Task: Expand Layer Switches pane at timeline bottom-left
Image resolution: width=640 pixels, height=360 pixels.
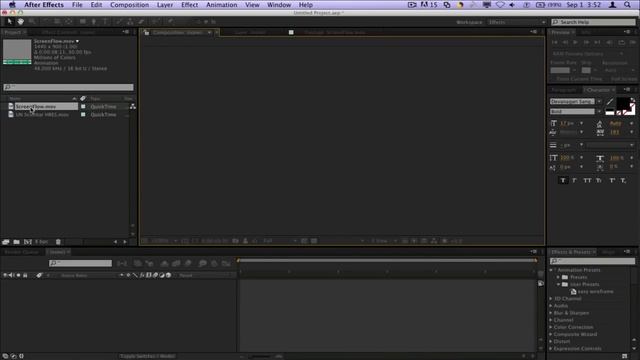Action: coord(5,356)
